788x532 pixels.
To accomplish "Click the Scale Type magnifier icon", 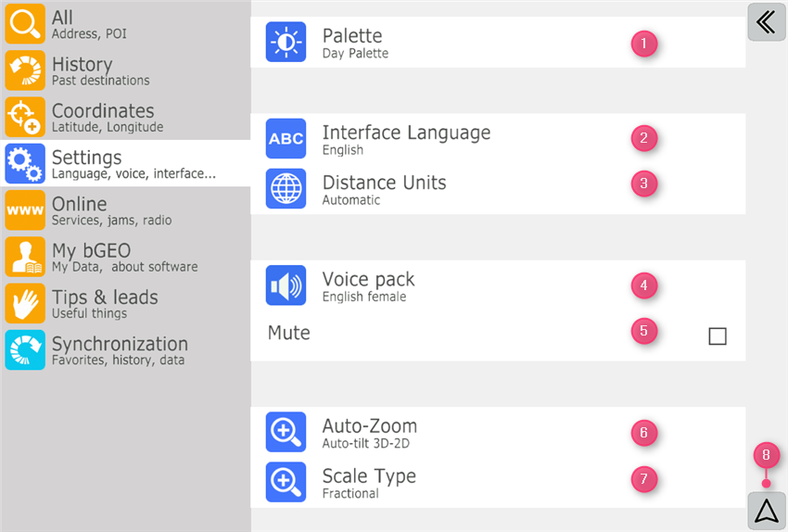I will (286, 482).
